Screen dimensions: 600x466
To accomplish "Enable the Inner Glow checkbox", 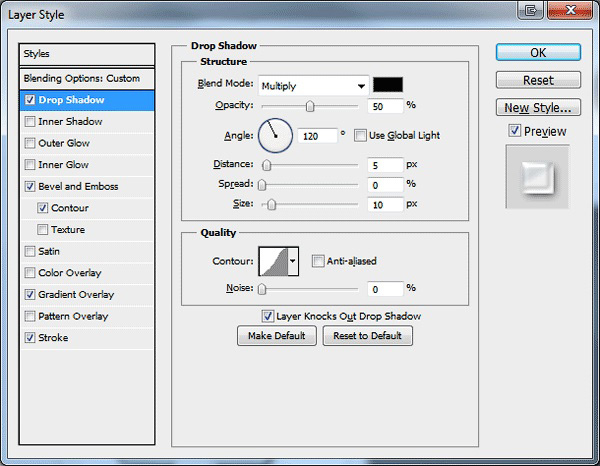I will point(30,165).
